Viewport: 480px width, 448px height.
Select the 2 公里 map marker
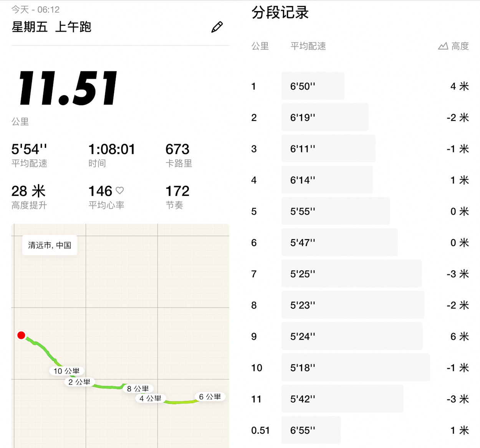(79, 382)
